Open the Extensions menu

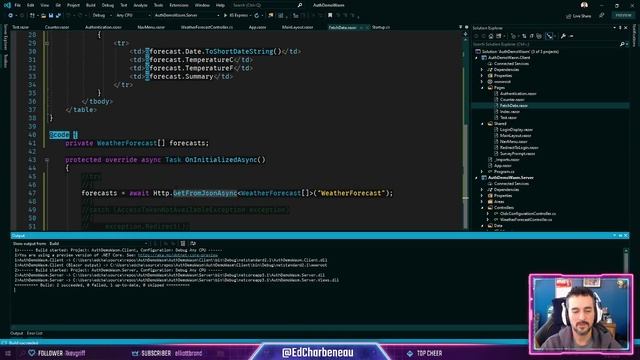179,5
